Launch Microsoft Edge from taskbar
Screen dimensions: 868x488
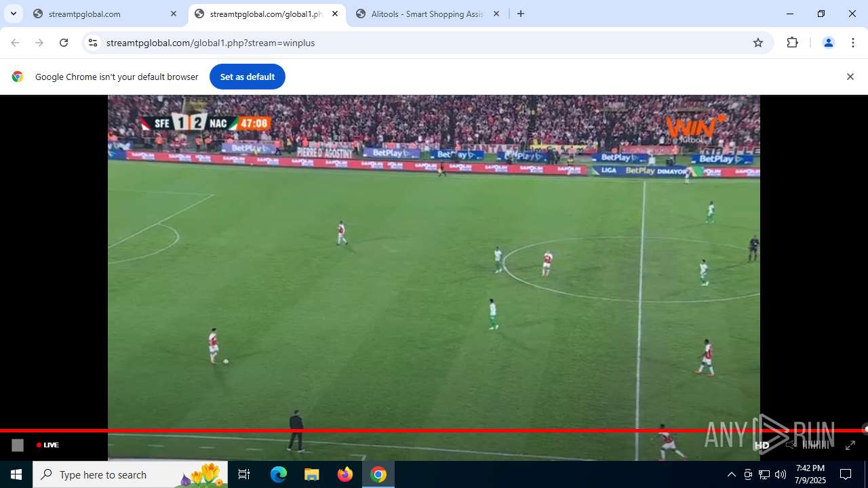[279, 474]
